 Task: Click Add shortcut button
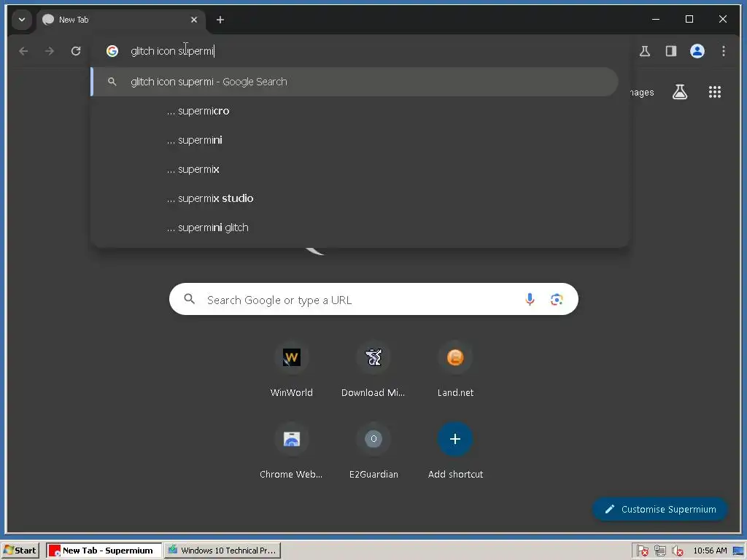[455, 451]
